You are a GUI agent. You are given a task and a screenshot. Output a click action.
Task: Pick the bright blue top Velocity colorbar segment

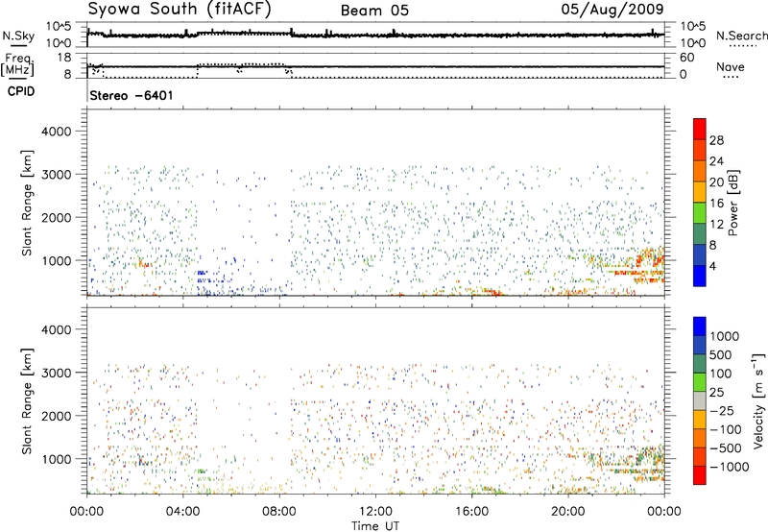[x=700, y=326]
